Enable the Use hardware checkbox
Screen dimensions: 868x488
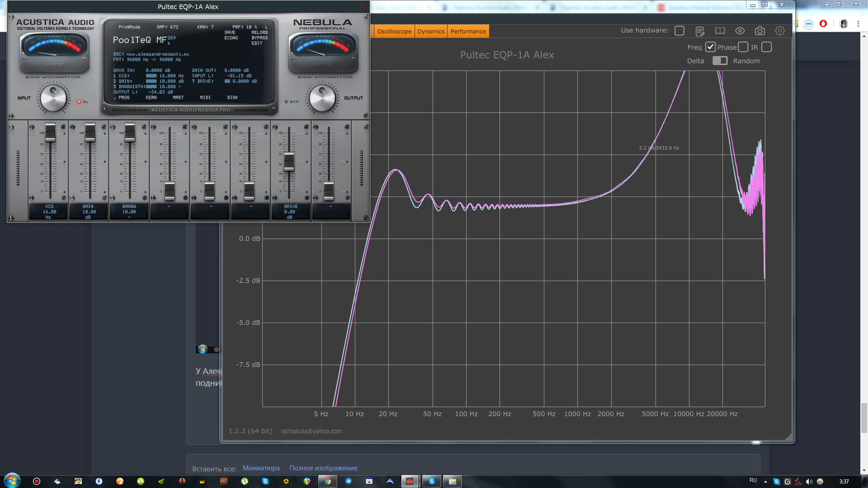pyautogui.click(x=679, y=31)
